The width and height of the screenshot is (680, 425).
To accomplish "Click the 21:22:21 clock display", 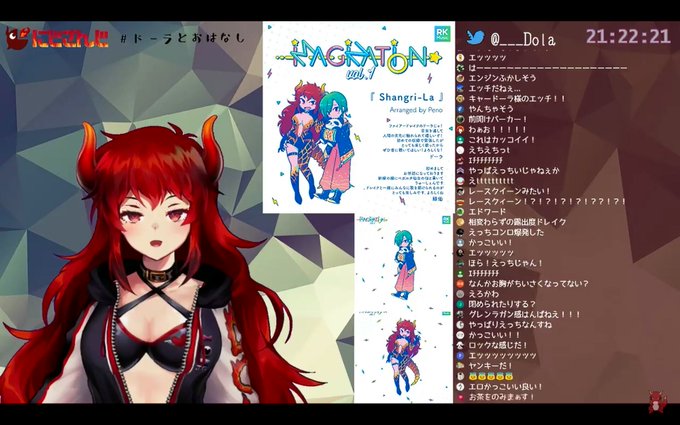I will [x=628, y=36].
